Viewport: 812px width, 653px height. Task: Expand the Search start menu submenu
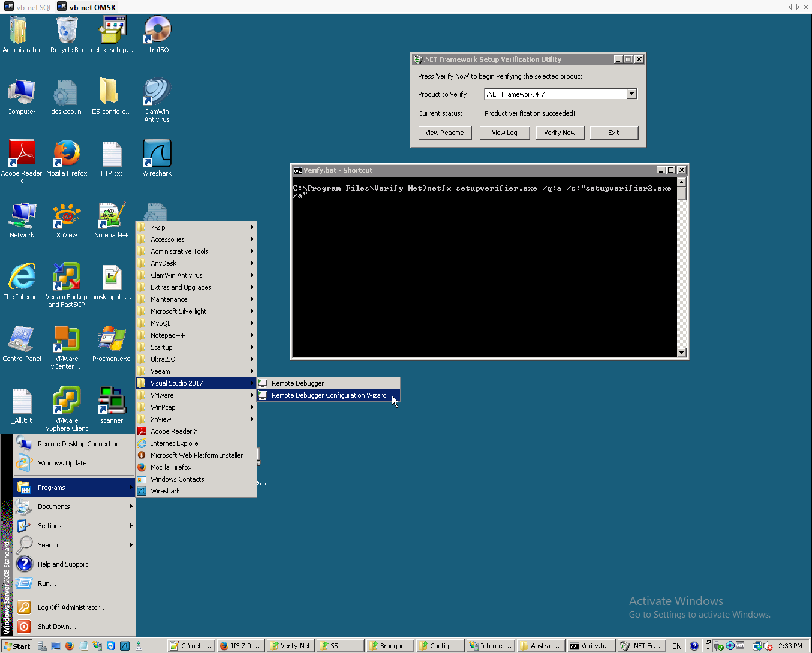pyautogui.click(x=74, y=545)
